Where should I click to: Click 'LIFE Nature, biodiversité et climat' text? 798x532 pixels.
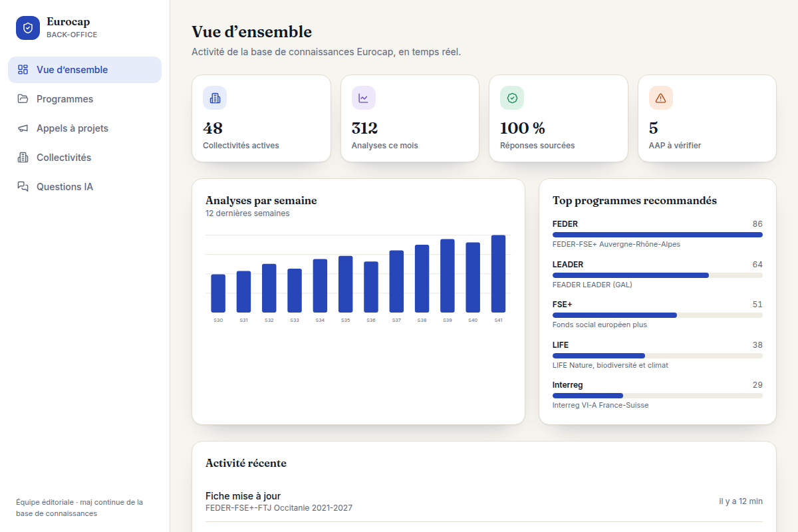click(x=610, y=365)
